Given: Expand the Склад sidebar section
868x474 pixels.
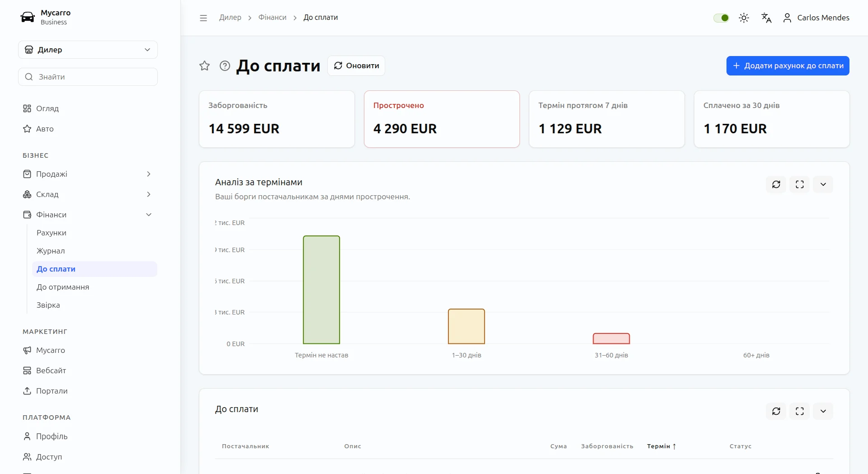Looking at the screenshot, I should (88, 194).
